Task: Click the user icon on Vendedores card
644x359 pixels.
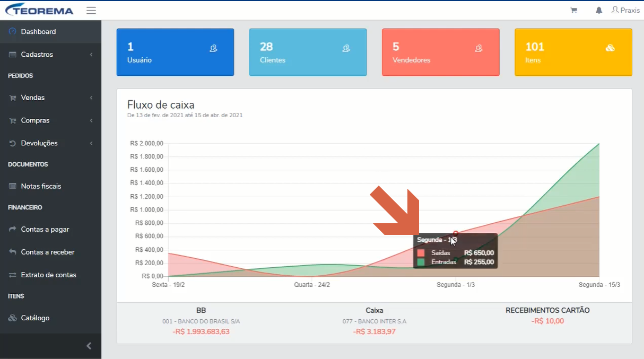Action: pos(478,48)
